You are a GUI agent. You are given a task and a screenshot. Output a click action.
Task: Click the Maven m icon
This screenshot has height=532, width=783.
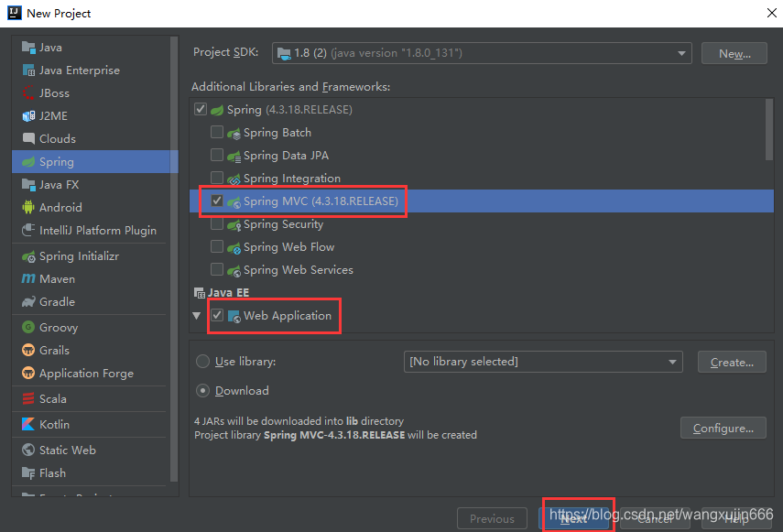28,278
